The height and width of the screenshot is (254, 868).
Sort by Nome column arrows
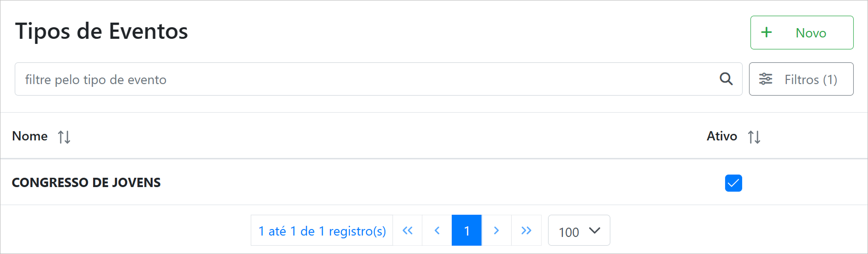point(64,137)
